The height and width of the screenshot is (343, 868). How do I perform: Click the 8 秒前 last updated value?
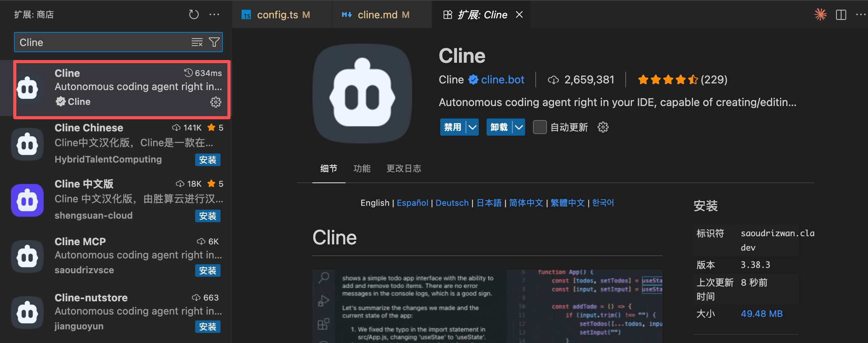click(x=754, y=283)
